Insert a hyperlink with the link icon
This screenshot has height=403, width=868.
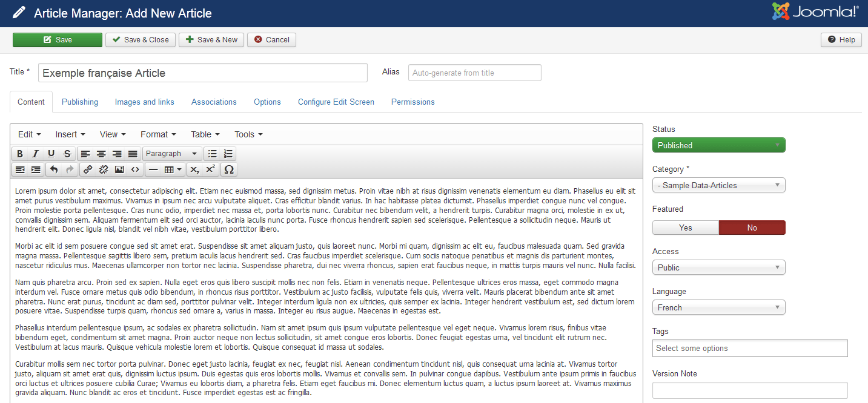[x=88, y=169]
